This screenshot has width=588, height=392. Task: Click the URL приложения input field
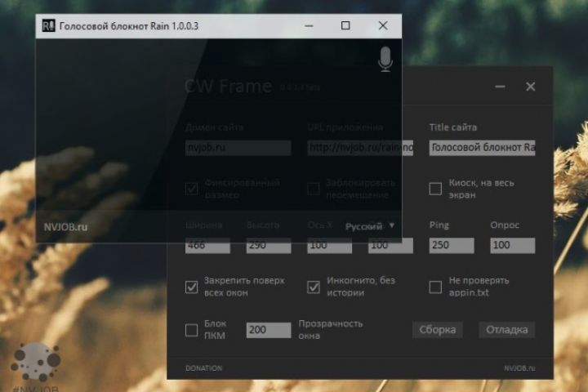(x=360, y=148)
